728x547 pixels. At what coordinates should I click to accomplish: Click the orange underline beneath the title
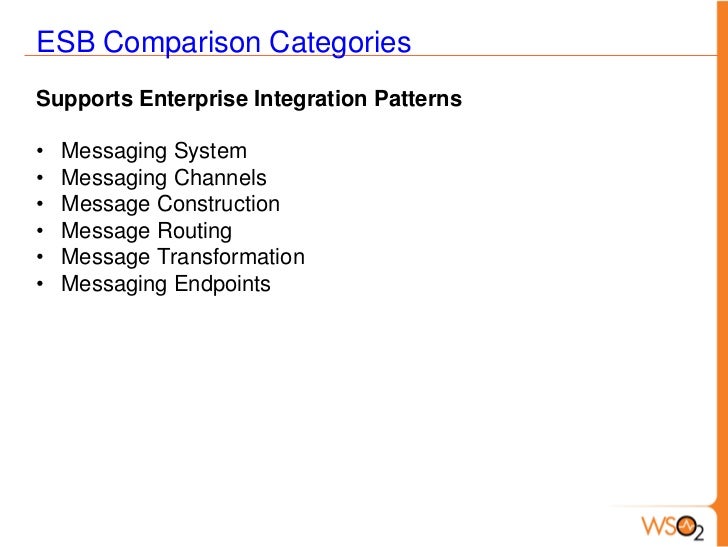tap(370, 56)
